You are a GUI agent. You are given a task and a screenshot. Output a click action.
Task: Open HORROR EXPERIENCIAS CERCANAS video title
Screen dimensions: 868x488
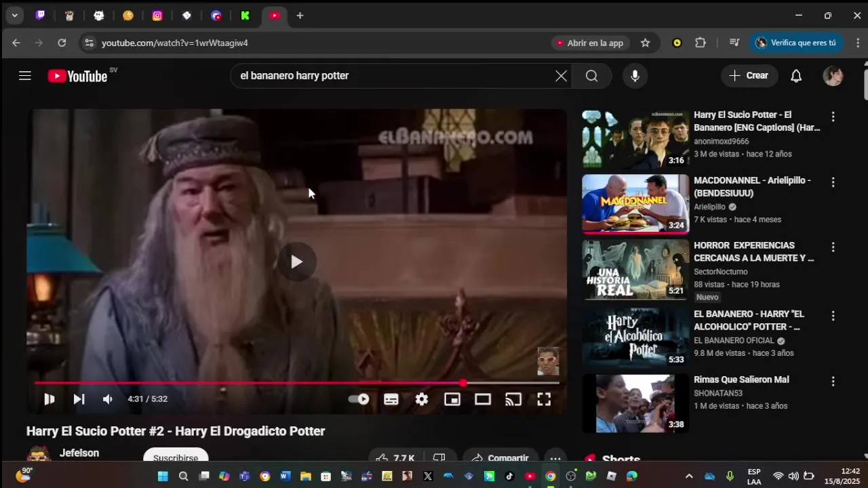click(753, 251)
